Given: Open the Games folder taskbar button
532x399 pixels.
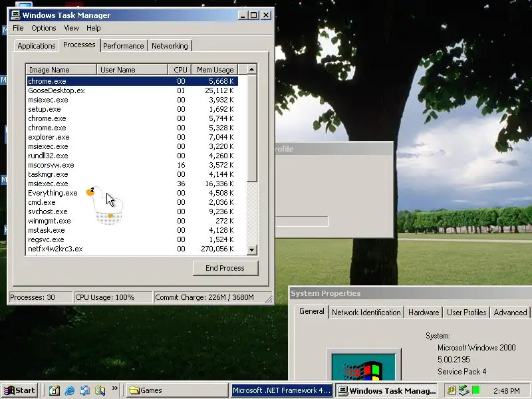Looking at the screenshot, I should 178,390.
